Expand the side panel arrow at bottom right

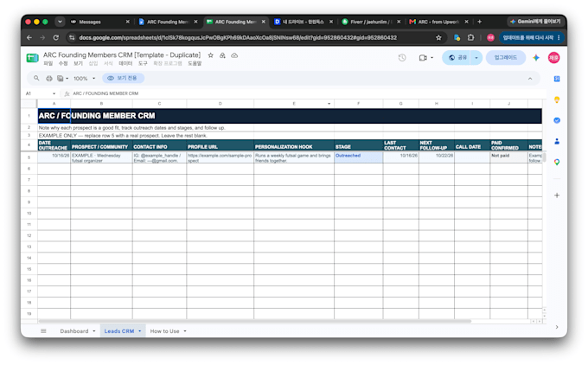pos(557,327)
